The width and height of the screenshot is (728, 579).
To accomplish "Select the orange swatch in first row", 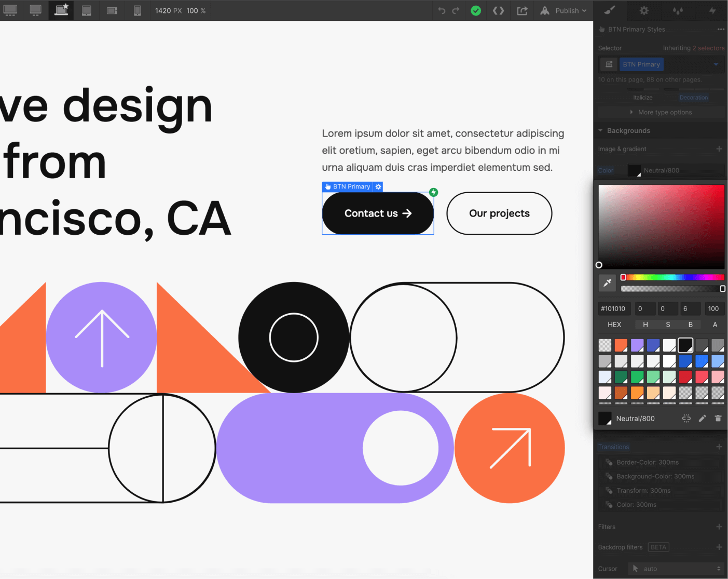I will point(621,345).
